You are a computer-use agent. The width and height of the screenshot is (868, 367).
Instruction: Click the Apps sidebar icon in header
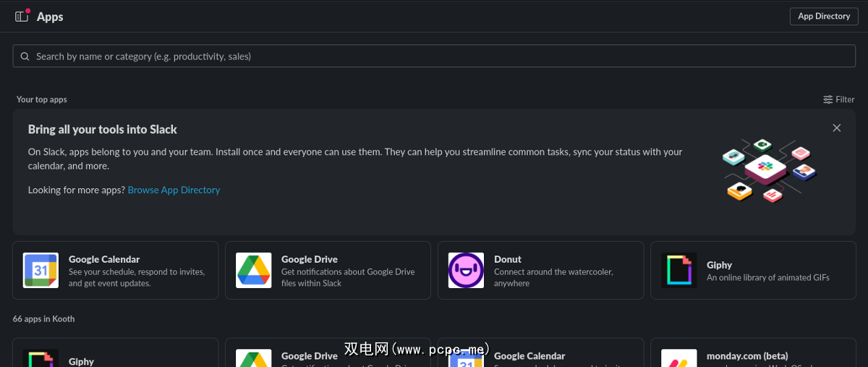(x=22, y=16)
